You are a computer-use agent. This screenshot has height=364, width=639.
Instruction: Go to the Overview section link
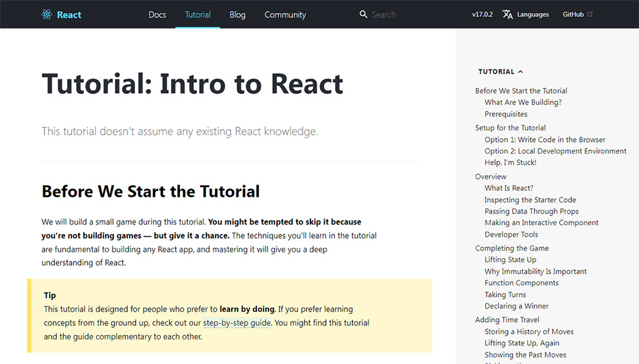tap(491, 176)
